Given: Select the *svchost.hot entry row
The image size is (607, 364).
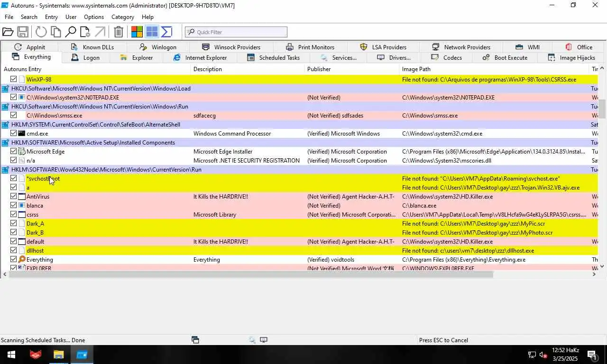Looking at the screenshot, I should click(299, 178).
